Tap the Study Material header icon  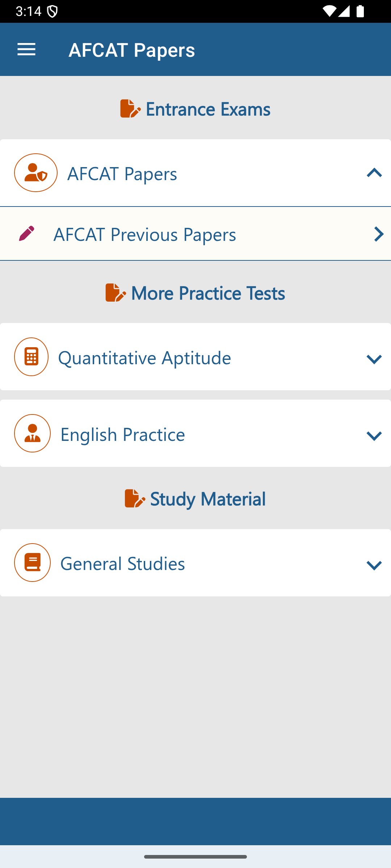[x=135, y=498]
